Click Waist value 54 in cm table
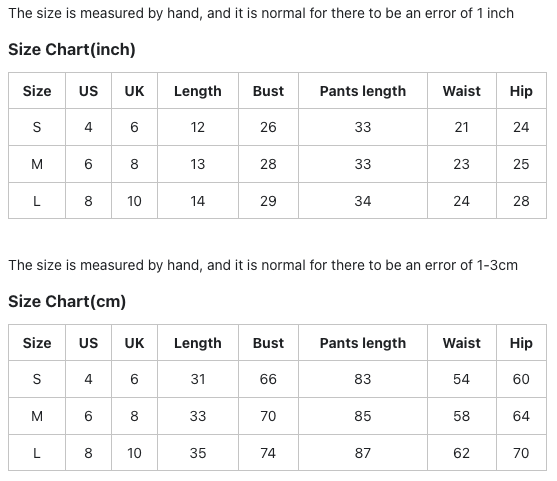The image size is (557, 481). pyautogui.click(x=461, y=379)
